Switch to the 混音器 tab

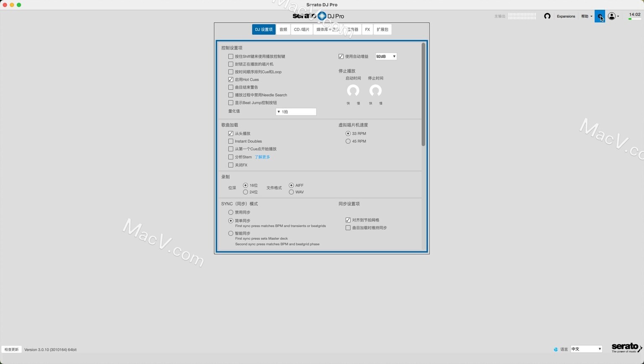pos(353,29)
